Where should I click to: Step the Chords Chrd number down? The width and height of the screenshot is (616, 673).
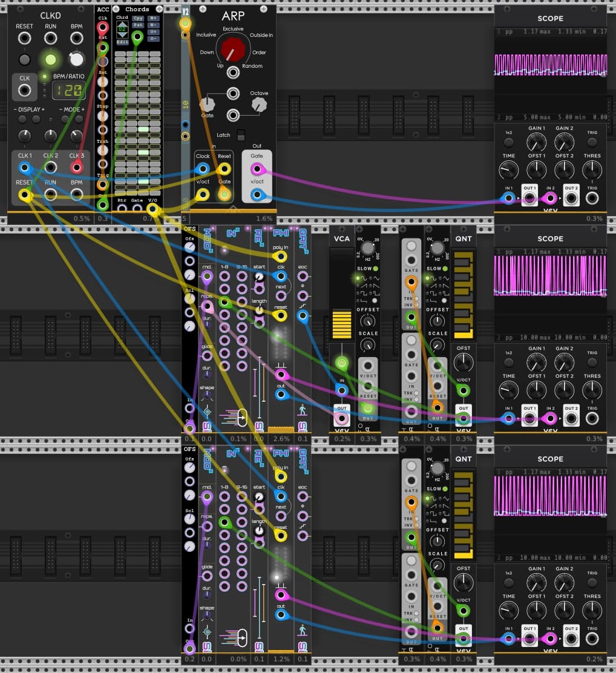[x=122, y=34]
